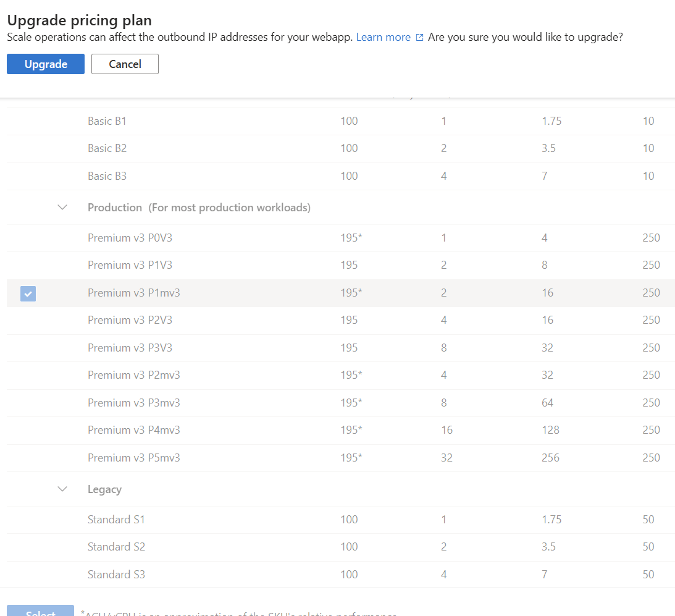The image size is (675, 616).
Task: Pick the Premium v3 P3mv3 plan
Action: [x=340, y=403]
